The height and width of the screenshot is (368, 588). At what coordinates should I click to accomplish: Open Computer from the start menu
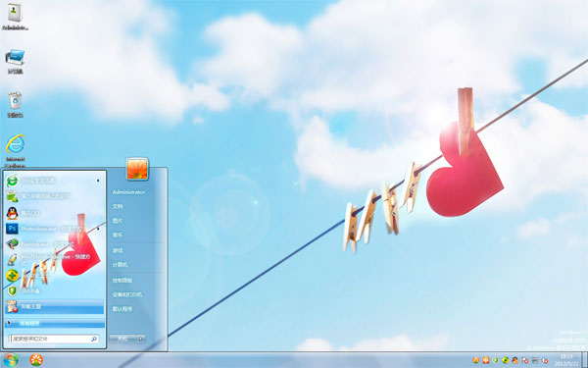(120, 265)
